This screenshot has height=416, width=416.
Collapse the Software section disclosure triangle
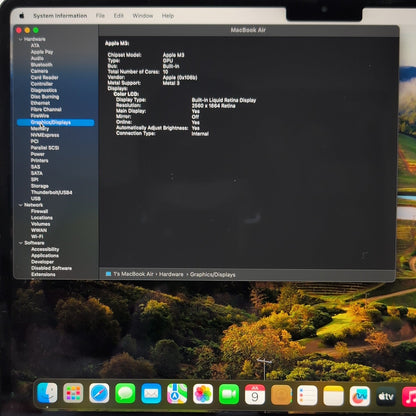click(20, 243)
